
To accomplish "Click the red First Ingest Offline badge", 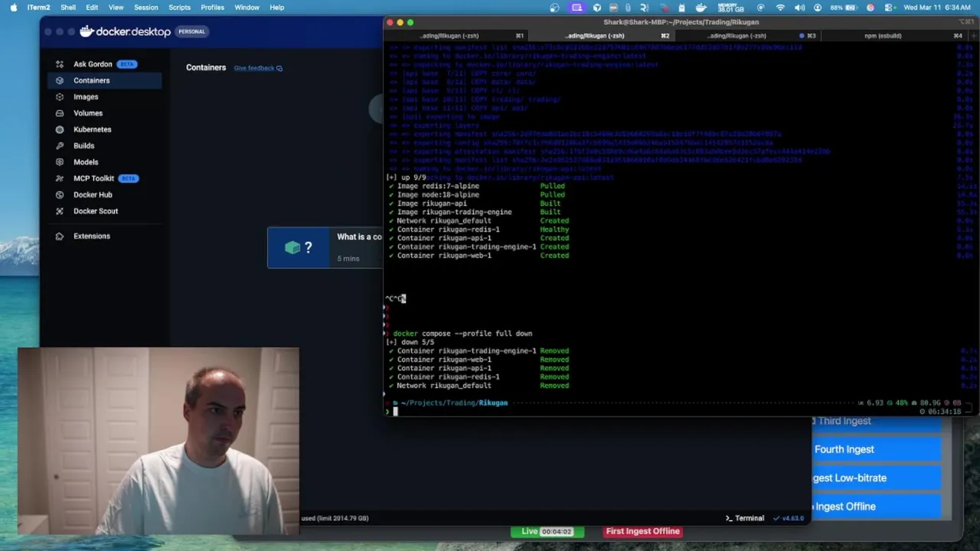I will click(x=642, y=531).
